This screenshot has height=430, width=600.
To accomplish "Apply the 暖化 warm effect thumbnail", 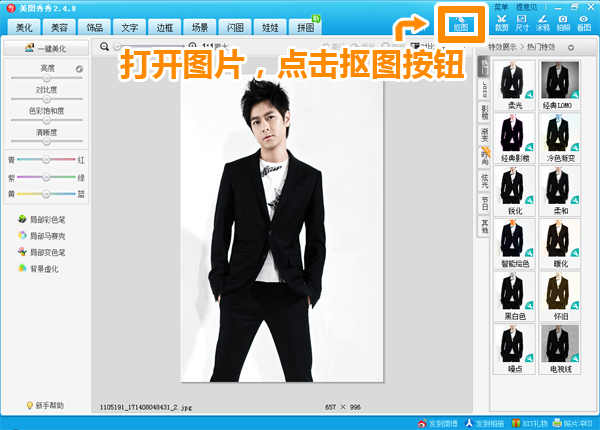I will point(560,244).
